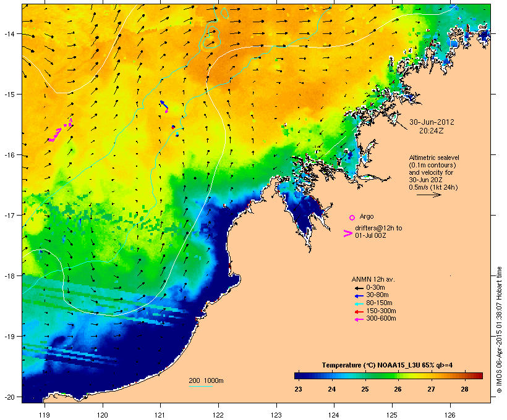Click the colorbar tick label 27
This screenshot has width=507, height=420.
click(x=431, y=389)
